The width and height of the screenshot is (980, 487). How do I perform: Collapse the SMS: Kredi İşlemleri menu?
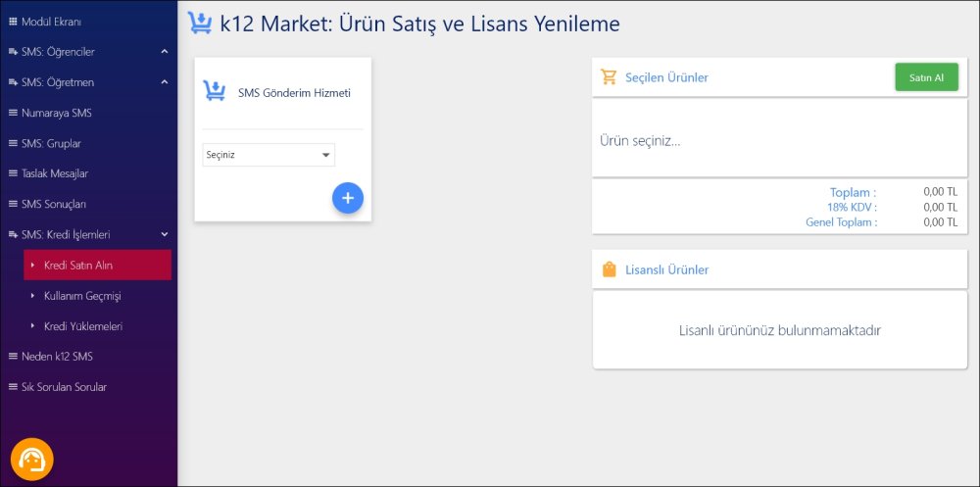[165, 234]
